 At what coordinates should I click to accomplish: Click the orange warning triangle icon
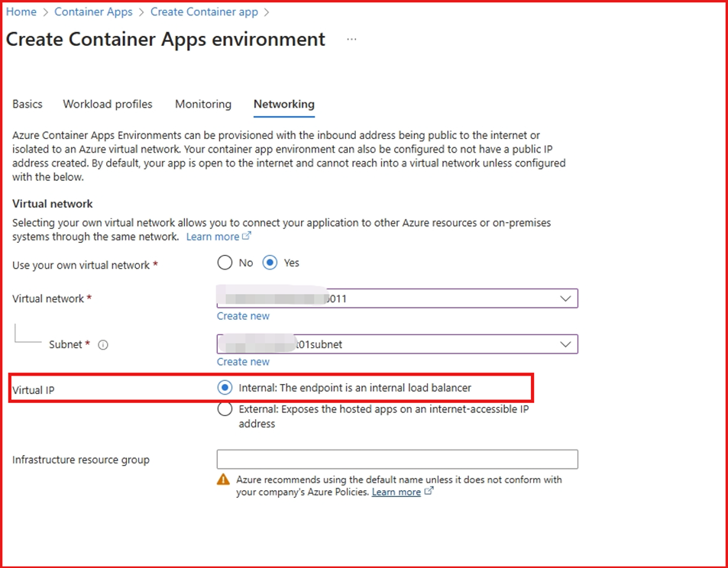click(x=223, y=479)
